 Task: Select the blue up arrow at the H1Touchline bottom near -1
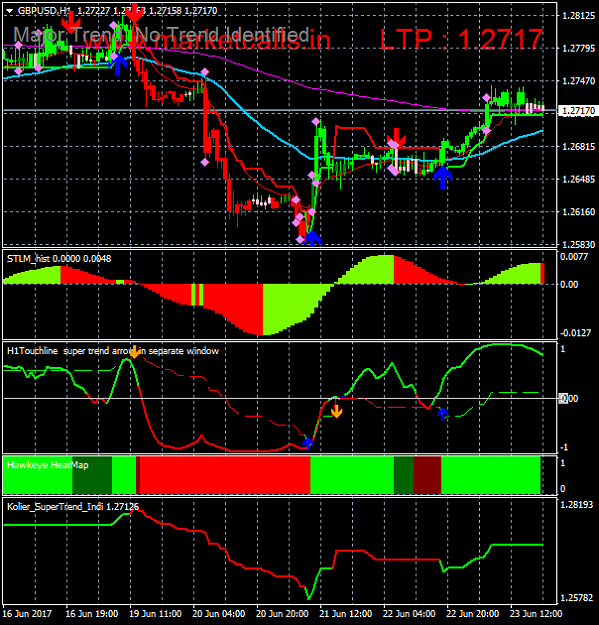point(307,443)
